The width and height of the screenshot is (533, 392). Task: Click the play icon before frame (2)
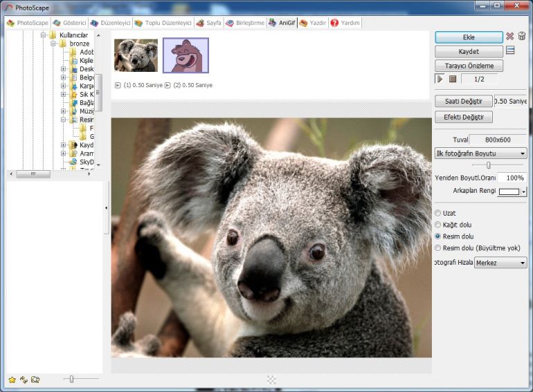click(x=168, y=85)
